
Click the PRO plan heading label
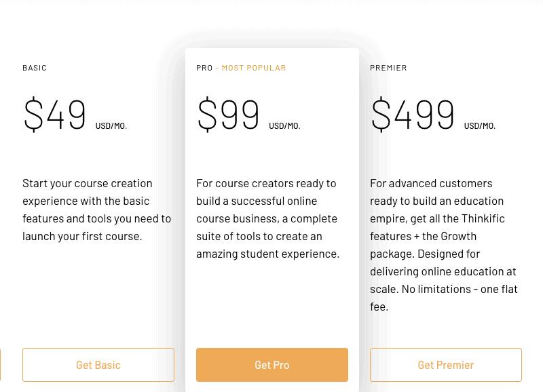point(204,68)
